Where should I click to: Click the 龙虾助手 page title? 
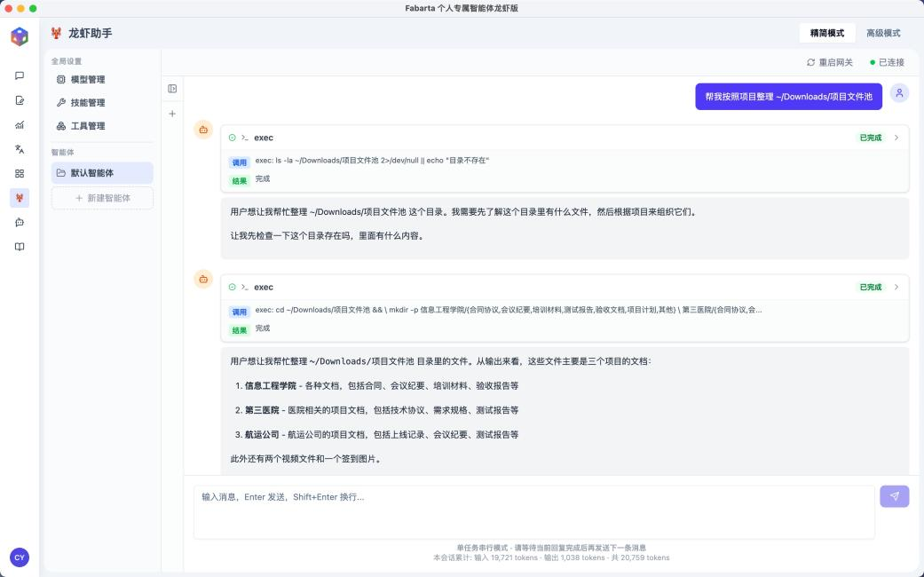(x=91, y=33)
